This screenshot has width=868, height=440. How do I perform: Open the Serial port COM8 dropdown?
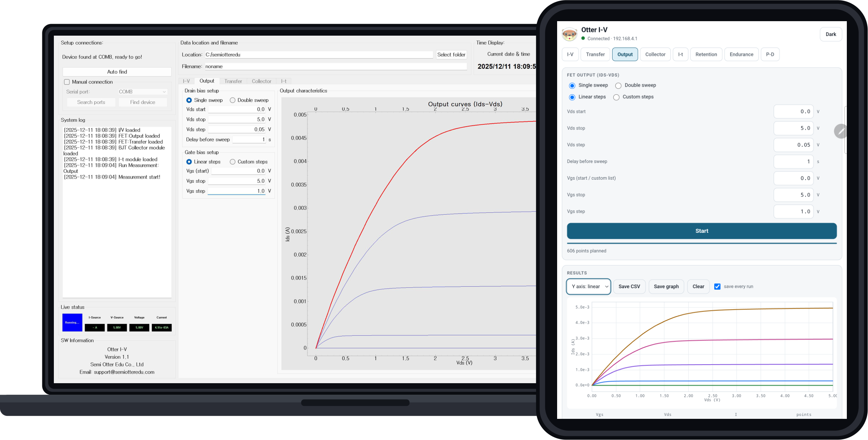pos(142,92)
